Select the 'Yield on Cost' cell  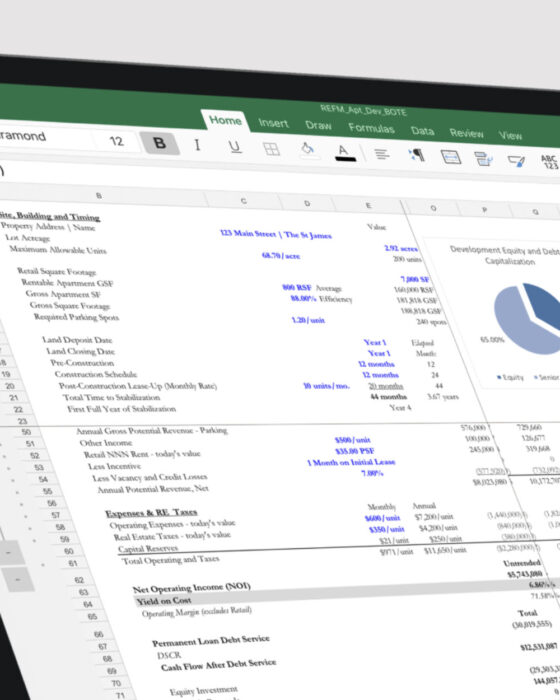point(163,601)
